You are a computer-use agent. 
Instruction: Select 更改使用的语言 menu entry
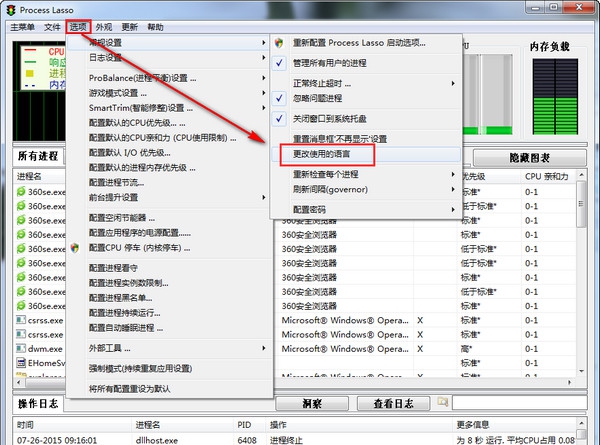[x=365, y=154]
